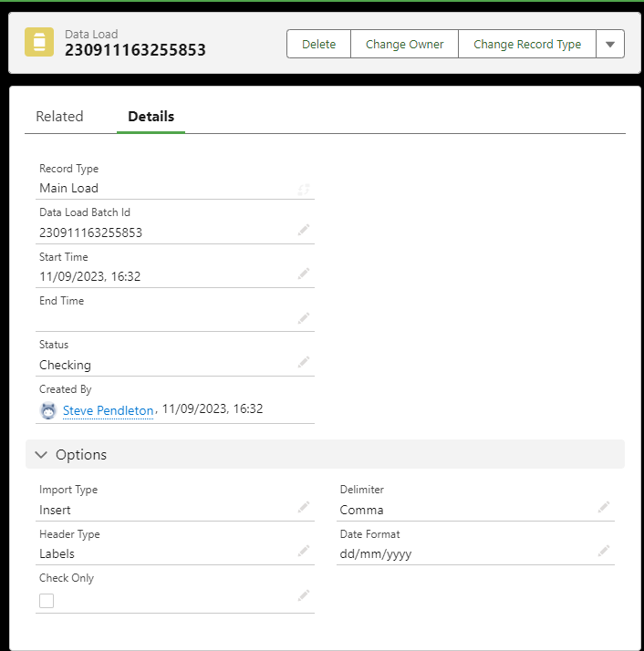Select the Details tab
The image size is (644, 651).
(151, 117)
